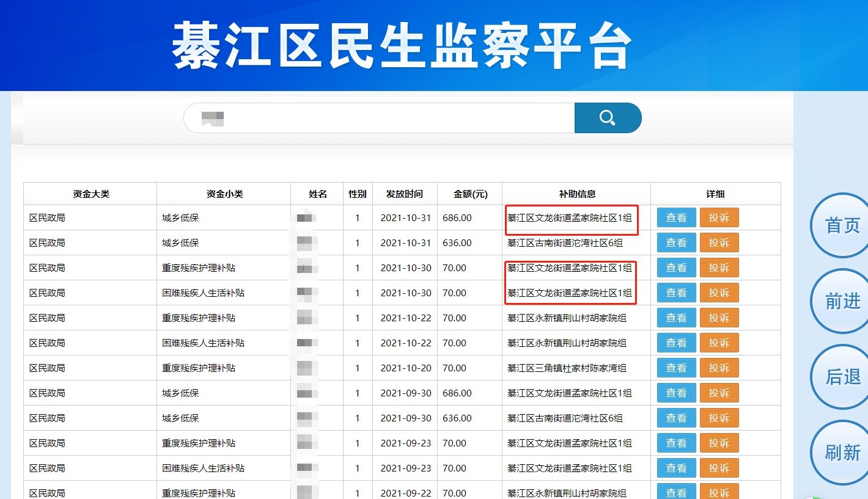The height and width of the screenshot is (499, 868).
Task: Click 查看 on 2021-10-22 重度残疾护理补贴 row
Action: [x=676, y=318]
